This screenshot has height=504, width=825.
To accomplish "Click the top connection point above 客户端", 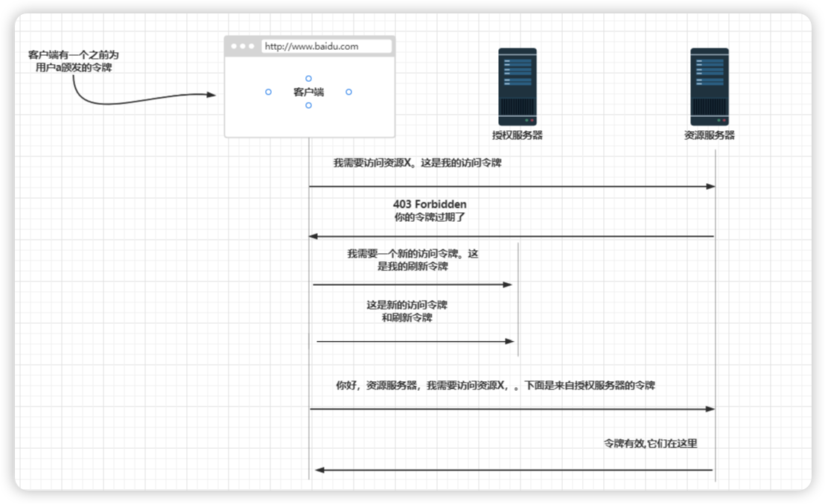I will tap(308, 78).
